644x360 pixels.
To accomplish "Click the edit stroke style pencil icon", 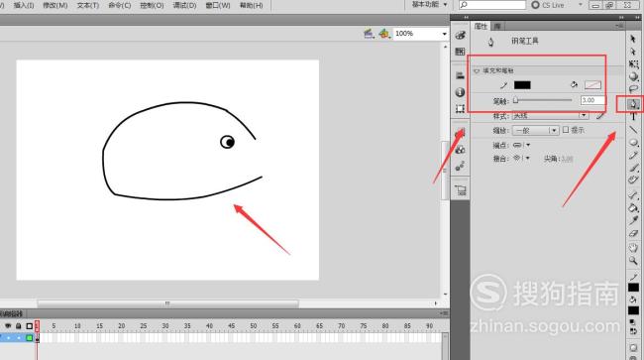I will (600, 116).
